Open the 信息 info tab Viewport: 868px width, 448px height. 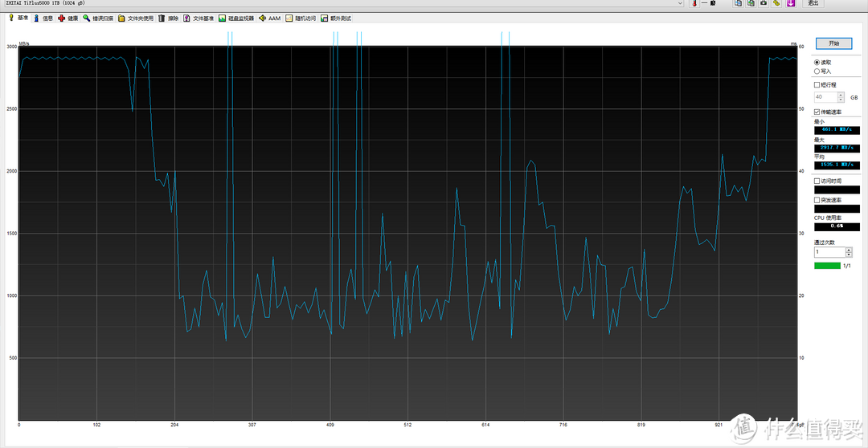coord(43,18)
